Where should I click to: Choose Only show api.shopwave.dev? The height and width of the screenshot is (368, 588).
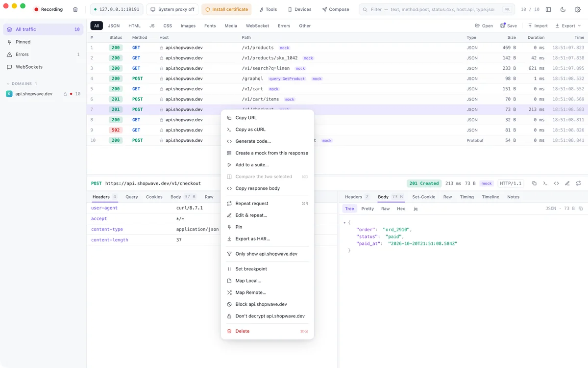tap(268, 254)
